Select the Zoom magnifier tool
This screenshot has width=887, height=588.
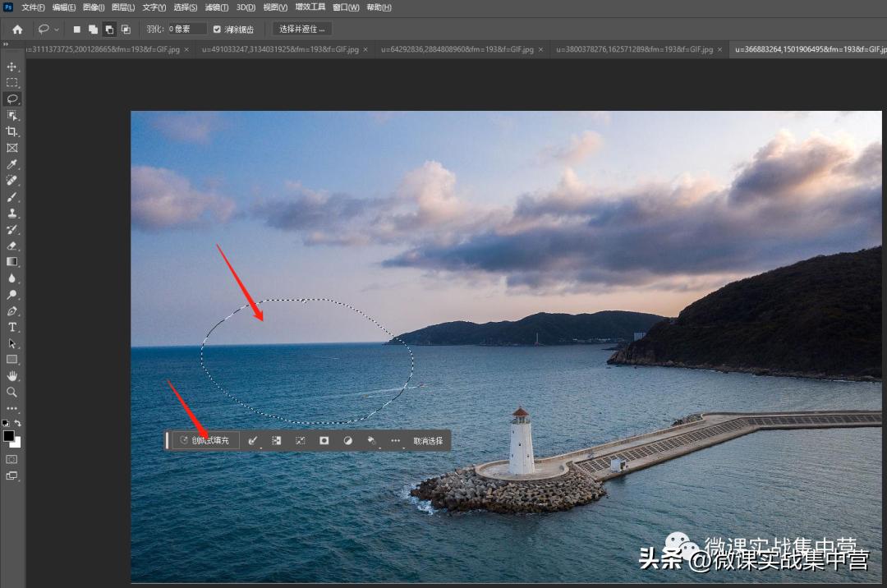coord(11,392)
